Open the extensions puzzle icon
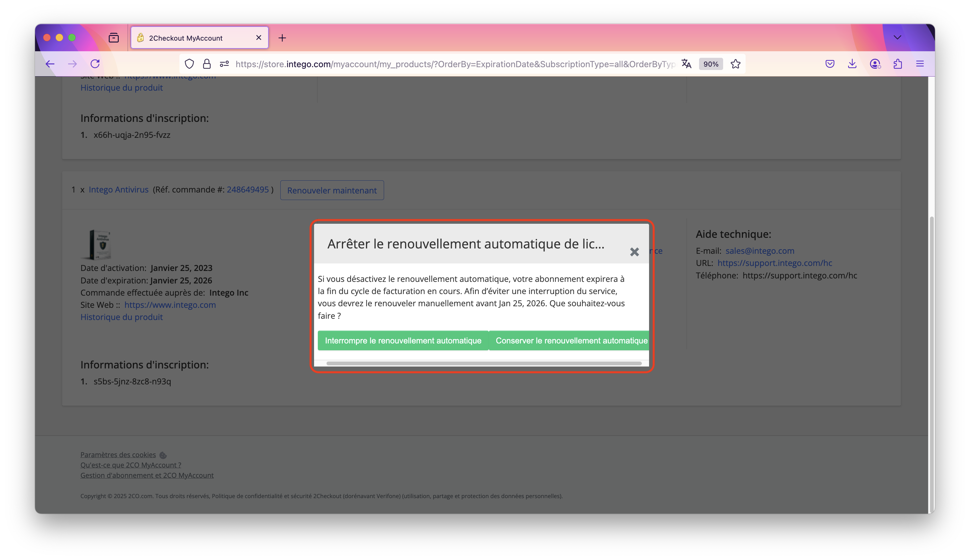970x560 pixels. [898, 64]
